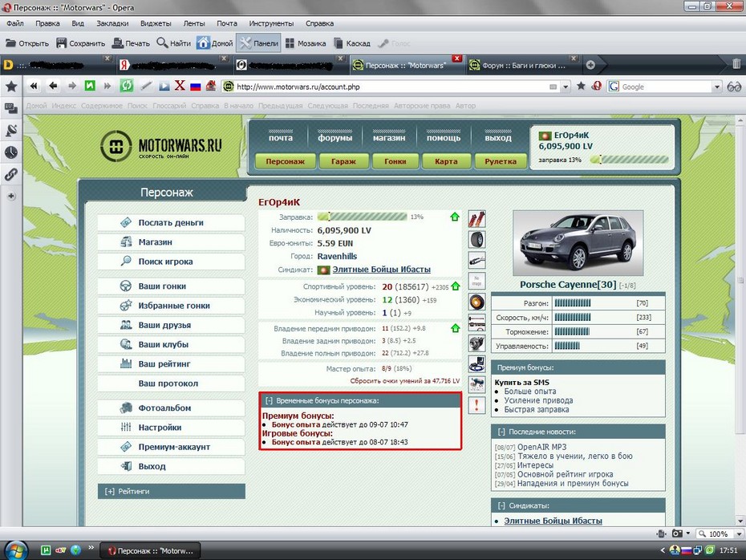The width and height of the screenshot is (746, 560).
Task: Open a new tab with plus button
Action: (x=590, y=65)
